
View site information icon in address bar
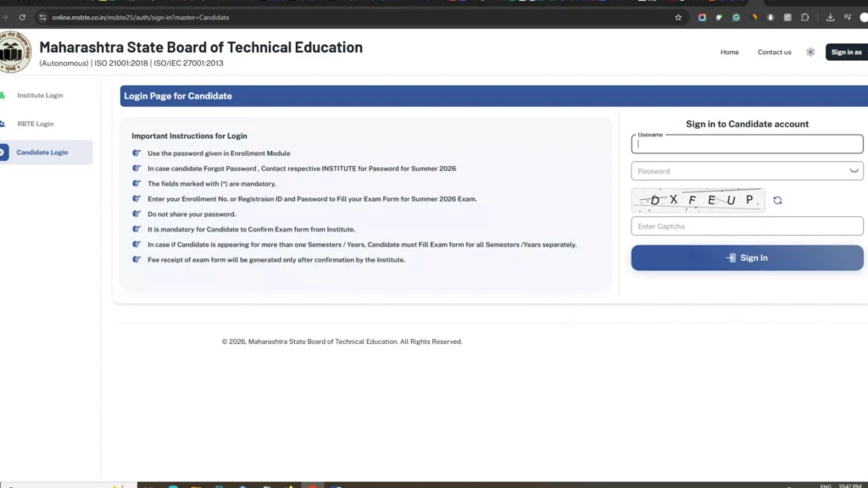coord(43,17)
